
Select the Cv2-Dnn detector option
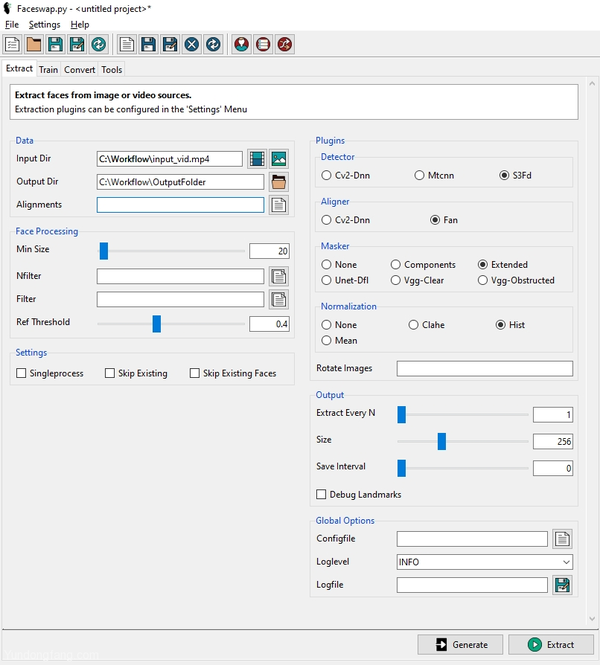tap(346, 176)
